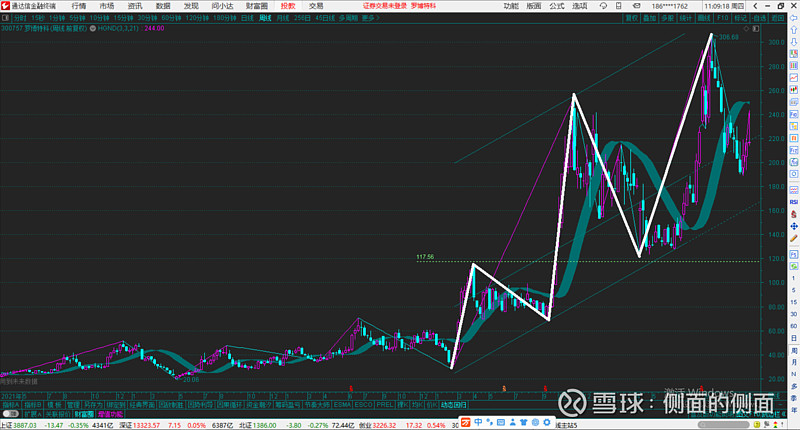Click the 返回 back button
This screenshot has width=800, height=430.
[x=778, y=18]
